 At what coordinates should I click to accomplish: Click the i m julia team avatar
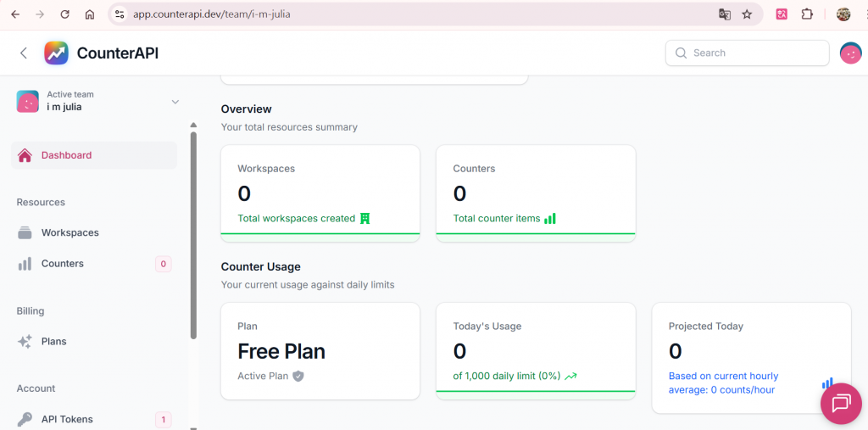27,101
